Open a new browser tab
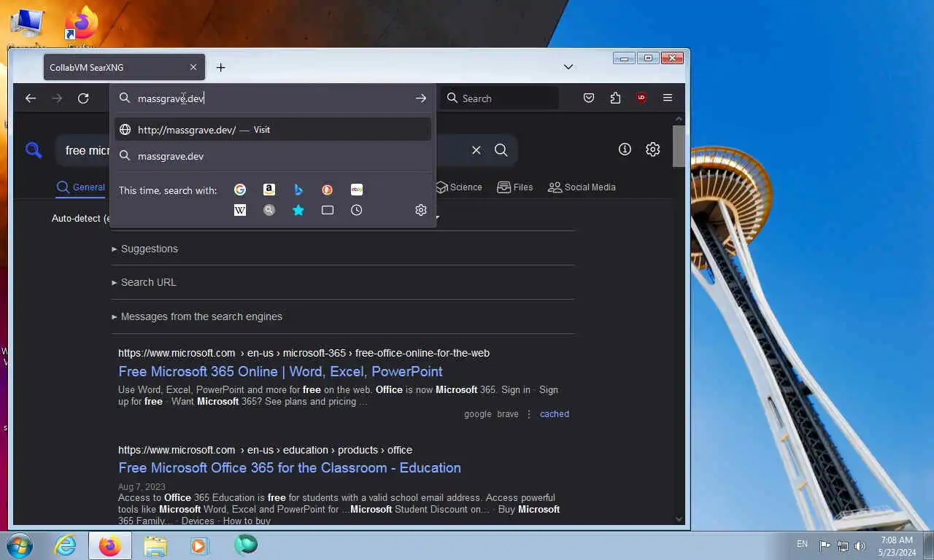Screen dimensions: 934x560 220,67
